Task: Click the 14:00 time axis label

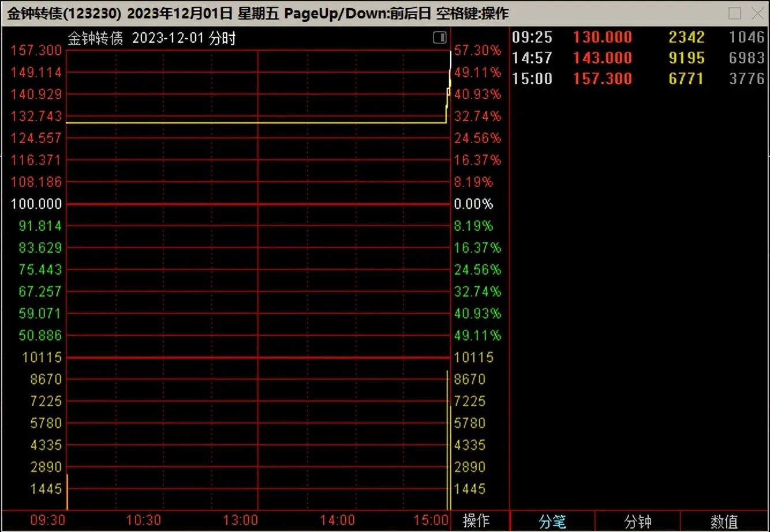Action: click(337, 520)
